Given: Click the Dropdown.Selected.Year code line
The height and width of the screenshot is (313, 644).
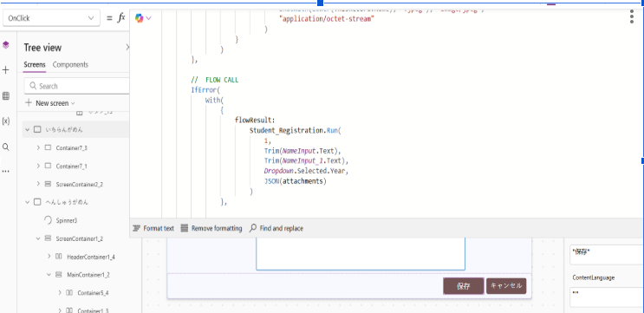Looking at the screenshot, I should coord(306,170).
